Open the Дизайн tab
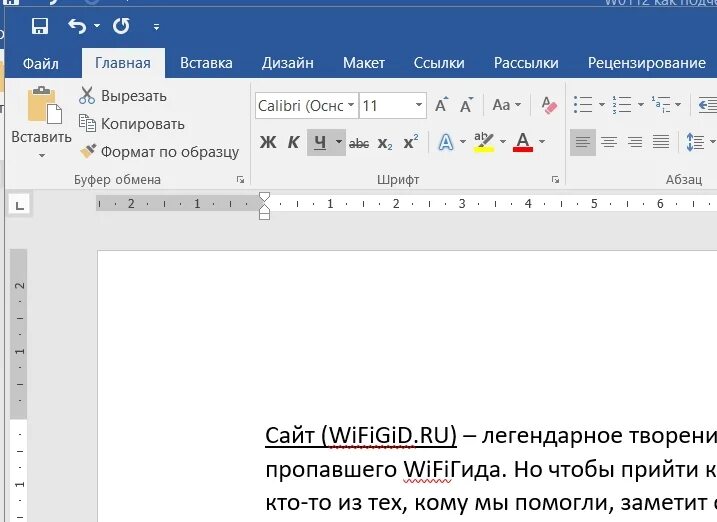The image size is (717, 522). [x=288, y=63]
